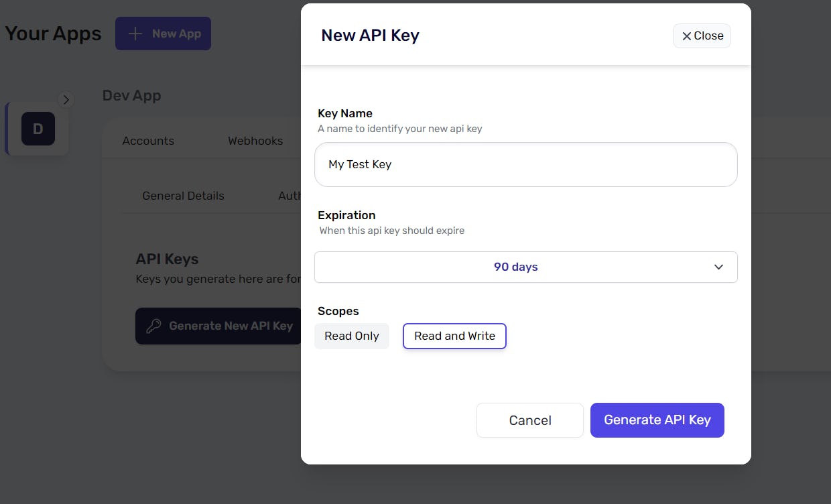
Task: Open the Auth tab behind the dialog
Action: point(291,196)
